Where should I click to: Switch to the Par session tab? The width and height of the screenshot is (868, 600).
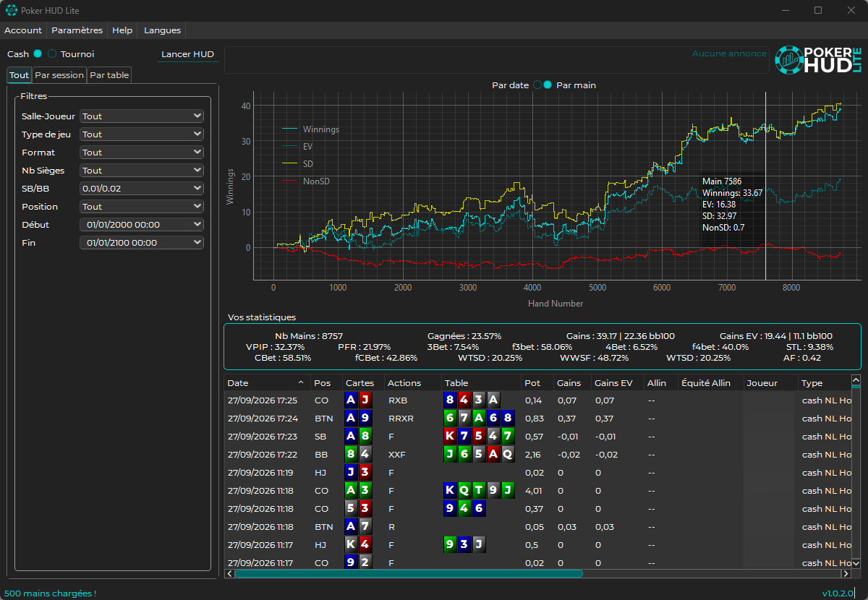tap(59, 75)
